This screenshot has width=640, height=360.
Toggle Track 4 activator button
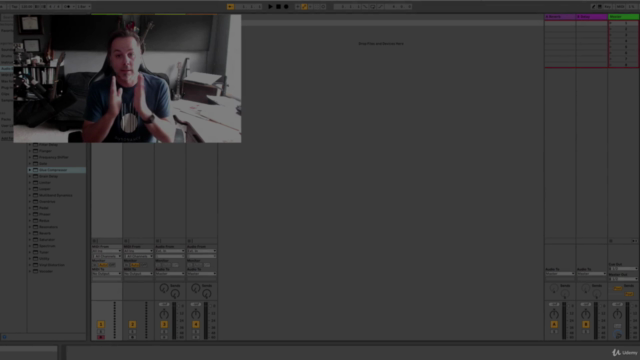[196, 324]
